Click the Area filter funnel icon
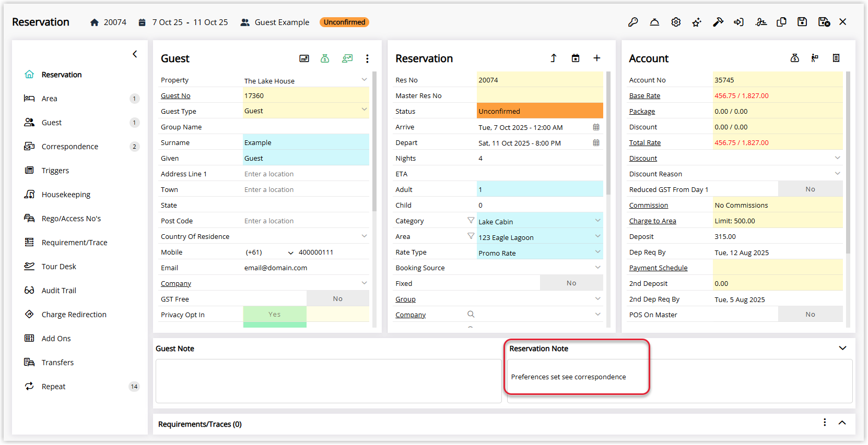Image resolution: width=868 pixels, height=445 pixels. [x=471, y=236]
